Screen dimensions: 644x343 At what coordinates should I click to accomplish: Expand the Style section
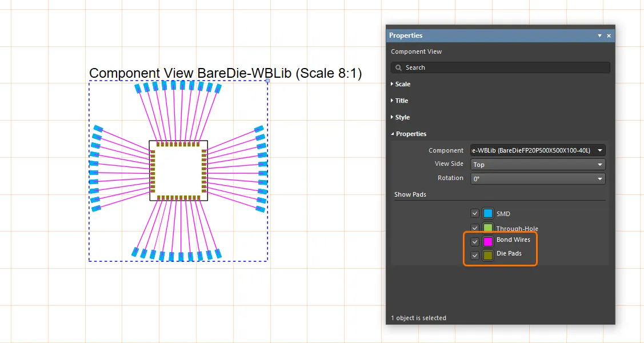coord(402,117)
